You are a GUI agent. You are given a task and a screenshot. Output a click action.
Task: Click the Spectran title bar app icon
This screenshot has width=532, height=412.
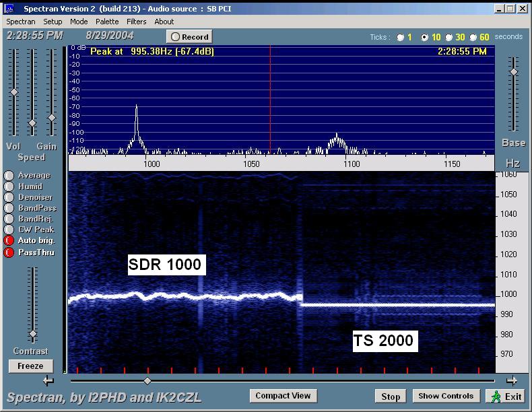(9, 9)
